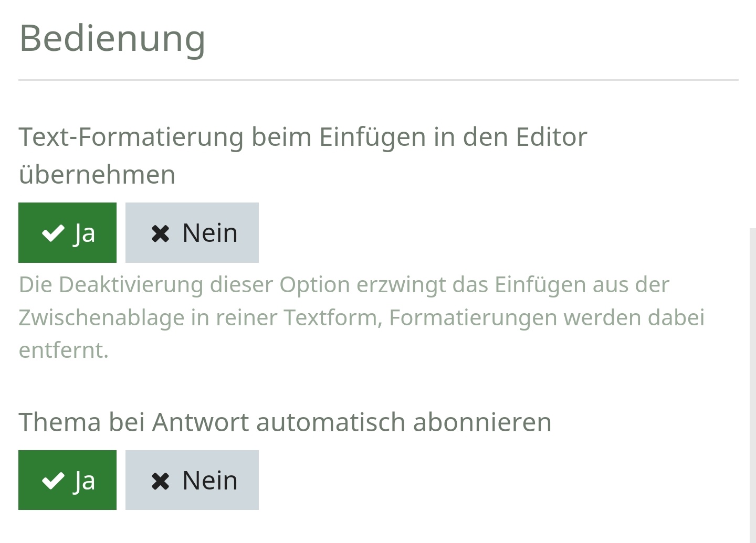Click 'Ja' text in the Text-Formatierung button
This screenshot has width=756, height=543.
(x=85, y=233)
